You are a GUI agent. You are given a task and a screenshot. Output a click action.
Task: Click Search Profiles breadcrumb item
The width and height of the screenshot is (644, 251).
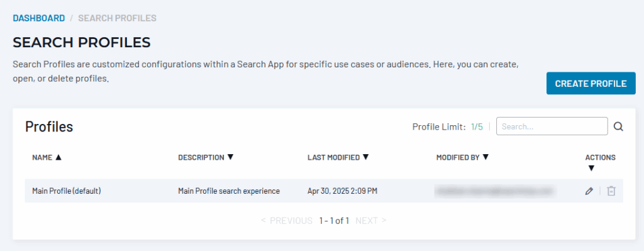tap(117, 18)
